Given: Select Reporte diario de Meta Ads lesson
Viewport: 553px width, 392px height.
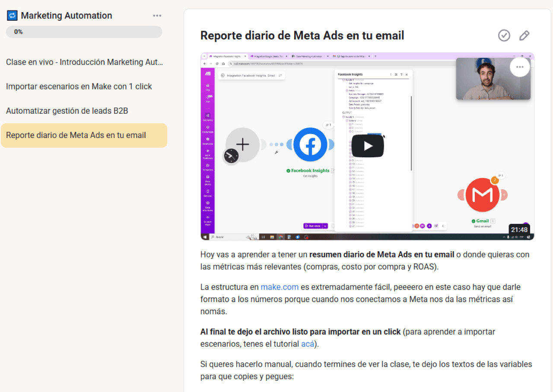Looking at the screenshot, I should click(x=84, y=135).
